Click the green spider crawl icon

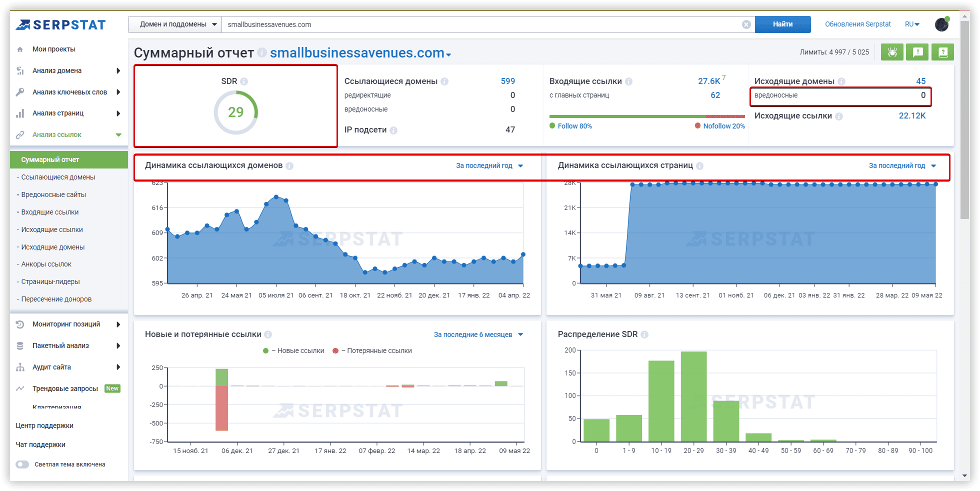[892, 52]
